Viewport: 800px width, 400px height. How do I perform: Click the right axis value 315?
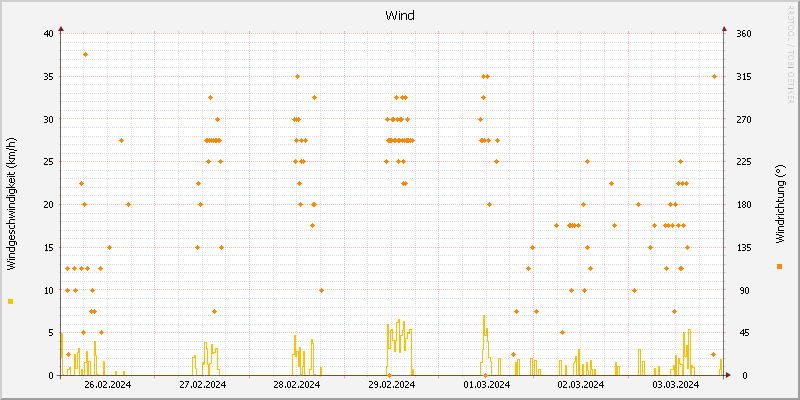744,77
